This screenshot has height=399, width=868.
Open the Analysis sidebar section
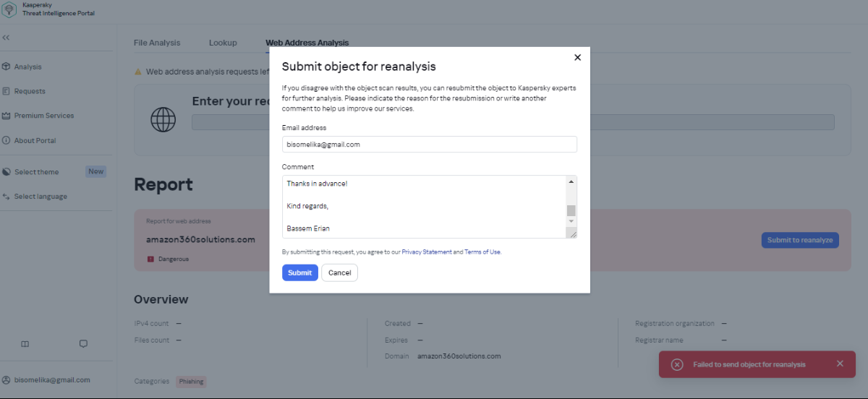pos(27,66)
